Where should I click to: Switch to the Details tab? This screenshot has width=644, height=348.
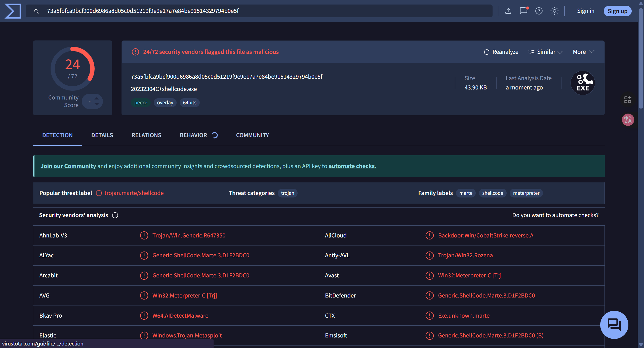coord(102,135)
